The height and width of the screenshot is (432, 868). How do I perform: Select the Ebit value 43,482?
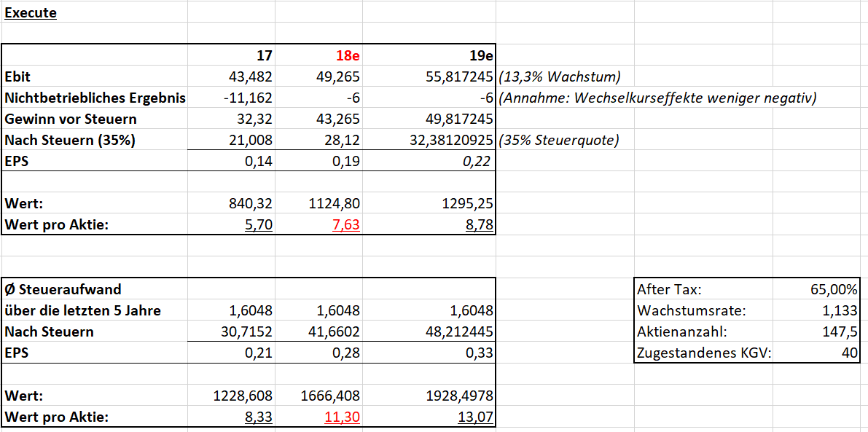point(250,76)
